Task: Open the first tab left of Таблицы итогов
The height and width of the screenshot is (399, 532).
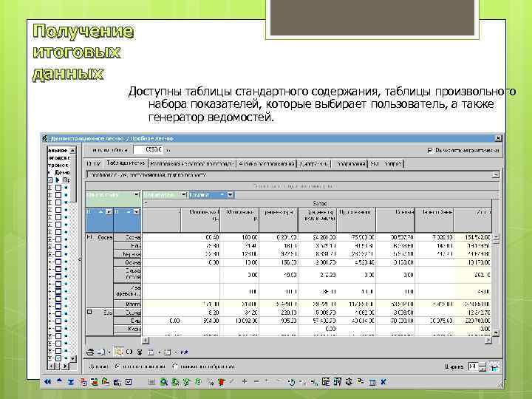Action: click(94, 164)
